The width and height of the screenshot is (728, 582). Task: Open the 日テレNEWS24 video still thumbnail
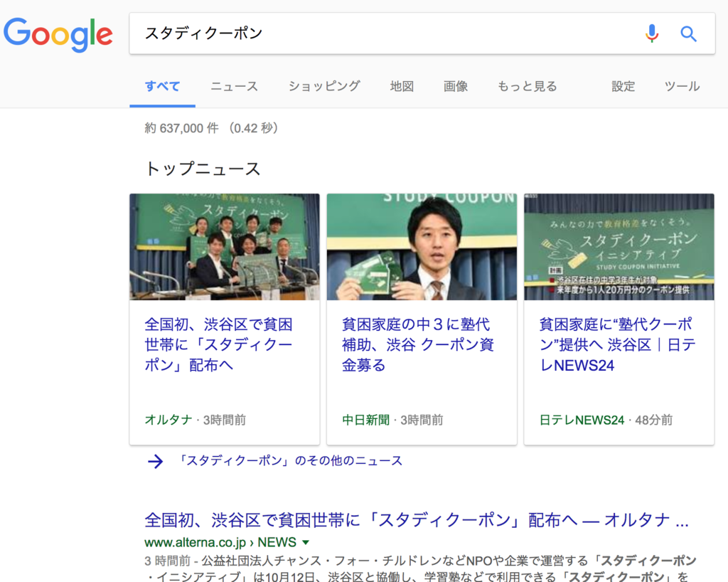(619, 247)
